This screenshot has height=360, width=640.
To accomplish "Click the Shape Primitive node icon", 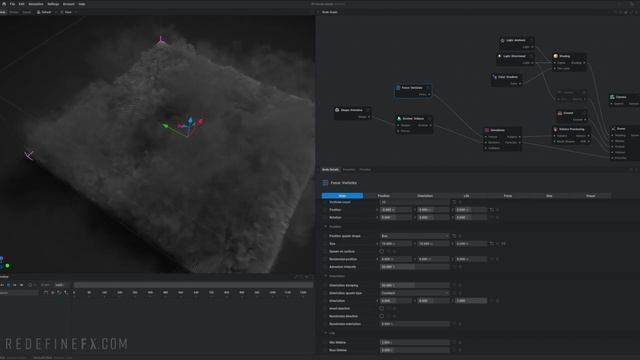I will pyautogui.click(x=337, y=110).
